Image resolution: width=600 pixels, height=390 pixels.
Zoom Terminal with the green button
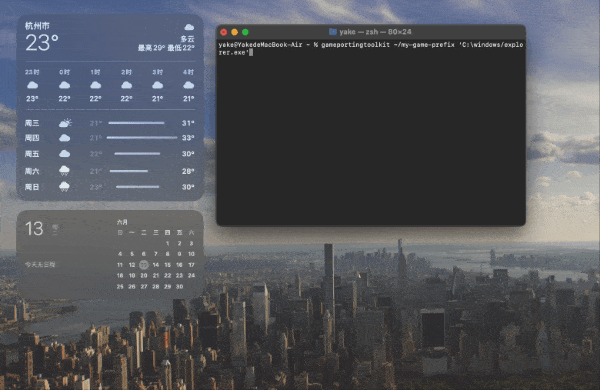pos(245,32)
